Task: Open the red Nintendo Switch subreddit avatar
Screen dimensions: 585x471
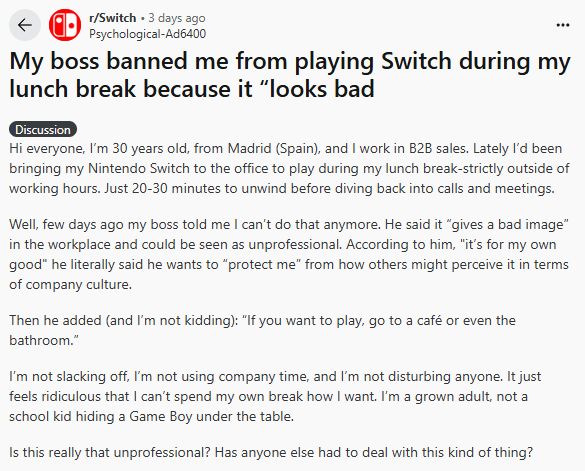Action: tap(65, 25)
